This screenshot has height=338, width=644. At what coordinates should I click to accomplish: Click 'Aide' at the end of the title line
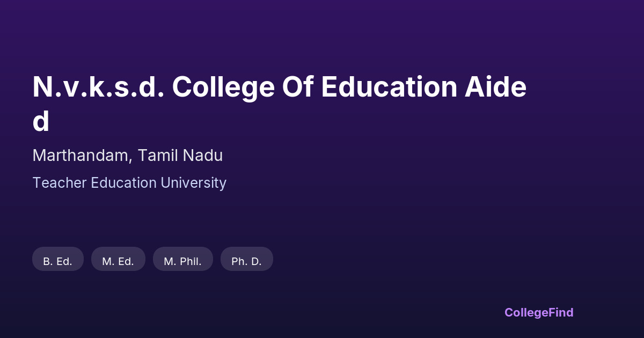tap(492, 87)
